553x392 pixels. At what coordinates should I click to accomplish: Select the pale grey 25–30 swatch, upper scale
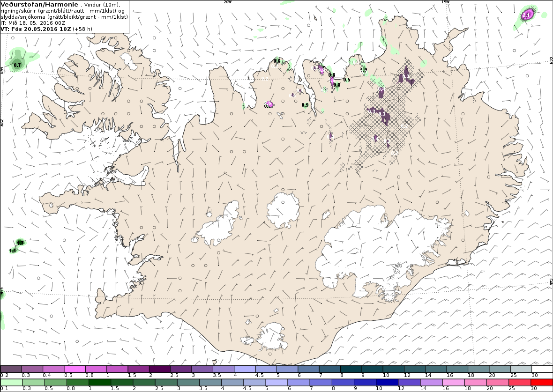coord(521,369)
